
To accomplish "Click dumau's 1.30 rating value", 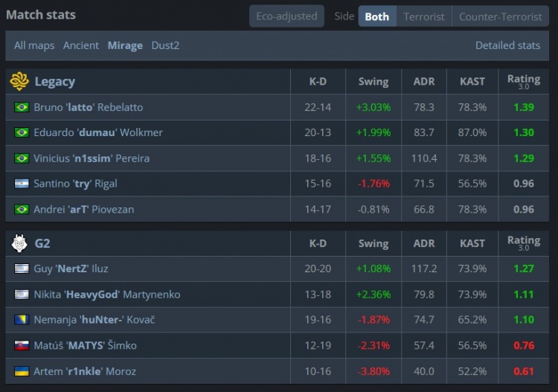I will point(524,132).
